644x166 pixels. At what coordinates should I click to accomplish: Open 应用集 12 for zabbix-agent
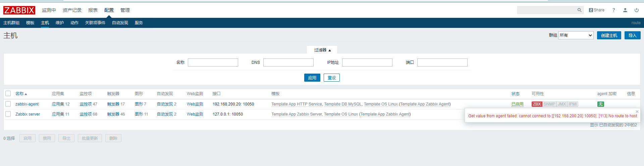58,104
